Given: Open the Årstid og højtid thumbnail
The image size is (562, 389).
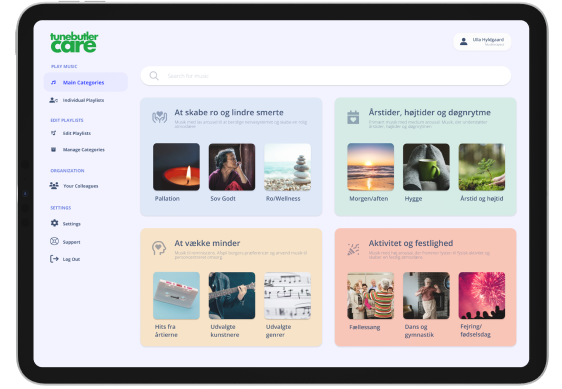Looking at the screenshot, I should coord(482,167).
